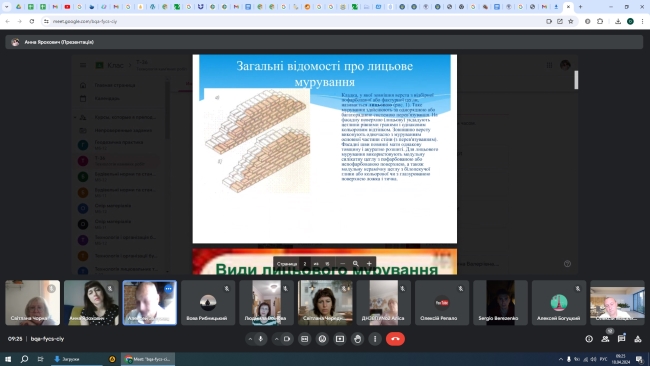Bookmark this page with star icon
Viewport: 650px width, 366px height.
(x=571, y=21)
